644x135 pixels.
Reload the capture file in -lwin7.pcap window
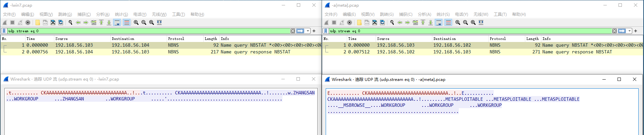[61, 22]
